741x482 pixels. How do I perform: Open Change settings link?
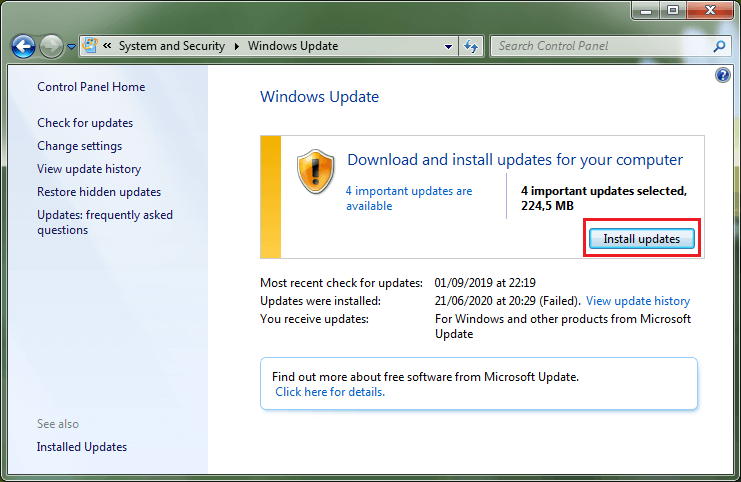pos(79,146)
